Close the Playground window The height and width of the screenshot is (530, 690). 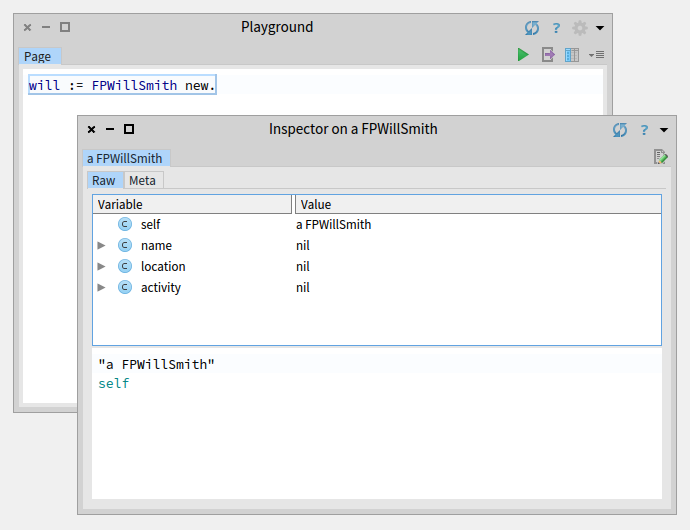click(27, 28)
